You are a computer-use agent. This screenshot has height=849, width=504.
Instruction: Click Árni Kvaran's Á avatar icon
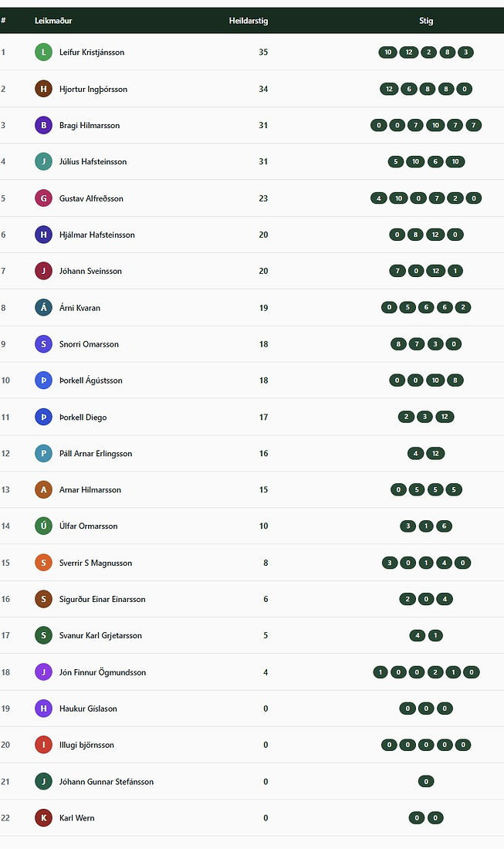[x=44, y=307]
